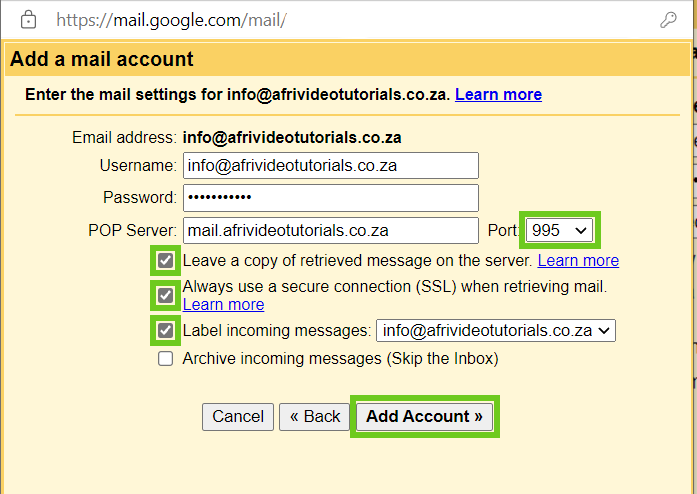Open the Label incoming messages dropdown list
This screenshot has height=494, width=697.
(x=496, y=330)
